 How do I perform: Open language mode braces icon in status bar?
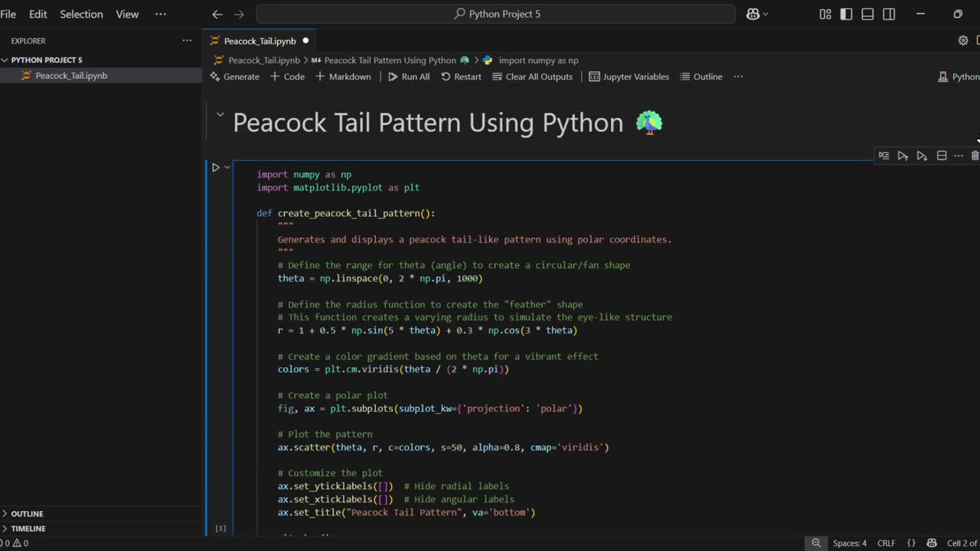(x=911, y=543)
